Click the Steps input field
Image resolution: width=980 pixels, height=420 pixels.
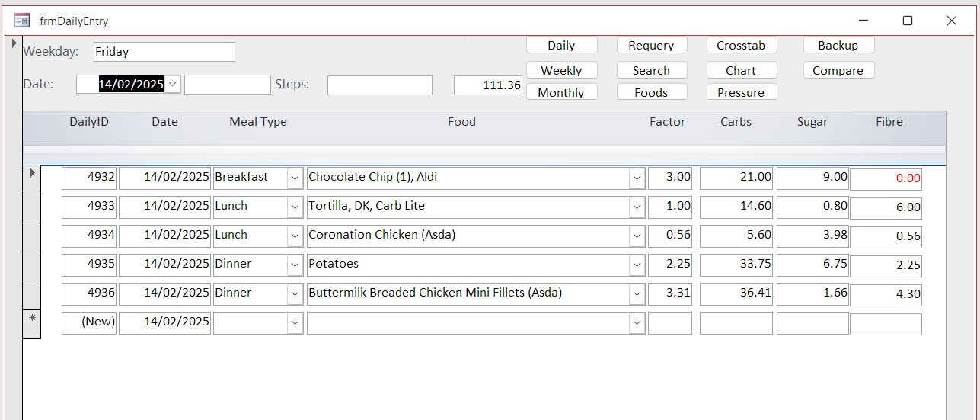(379, 85)
